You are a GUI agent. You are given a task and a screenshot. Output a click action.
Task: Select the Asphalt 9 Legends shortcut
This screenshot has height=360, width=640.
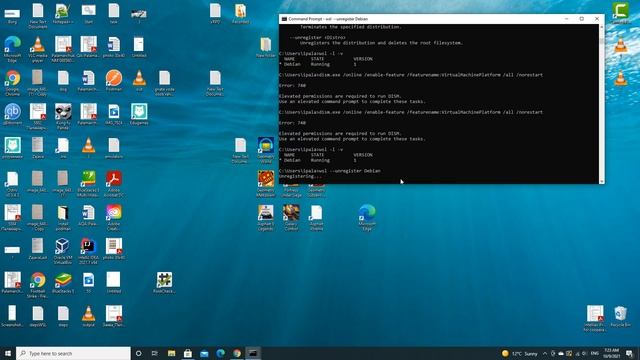(x=266, y=217)
